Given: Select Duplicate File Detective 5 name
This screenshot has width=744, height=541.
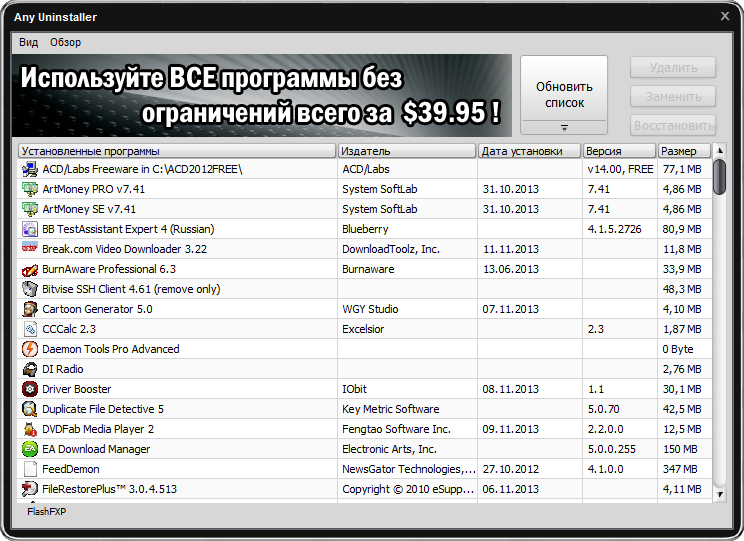Looking at the screenshot, I should click(103, 409).
